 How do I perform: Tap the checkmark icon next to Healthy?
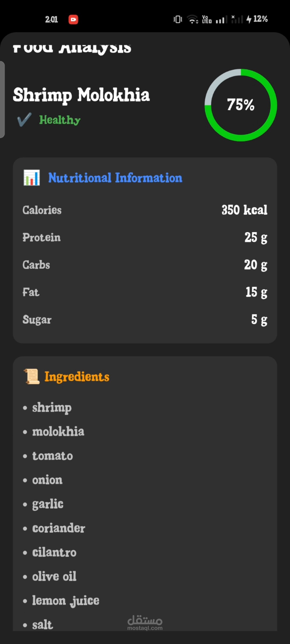tap(24, 120)
